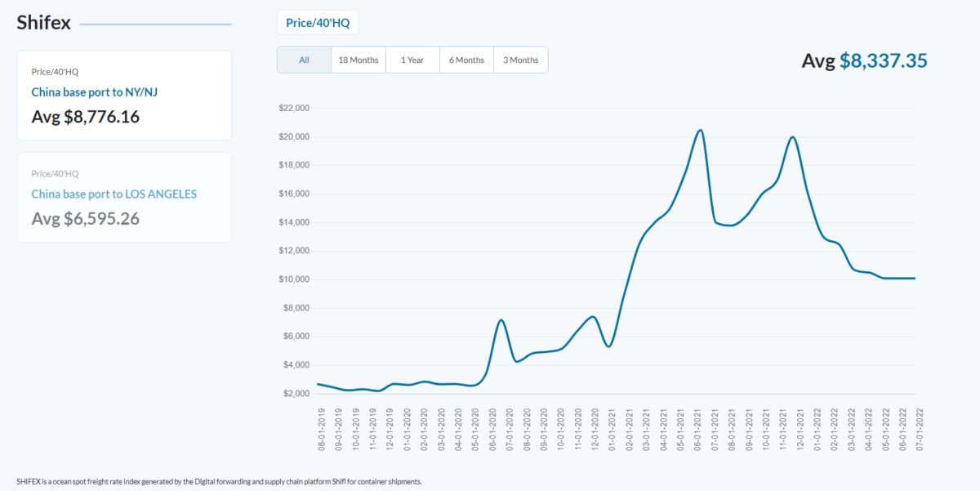Click the Shifex heading
Viewport: 980px width, 491px height.
44,23
